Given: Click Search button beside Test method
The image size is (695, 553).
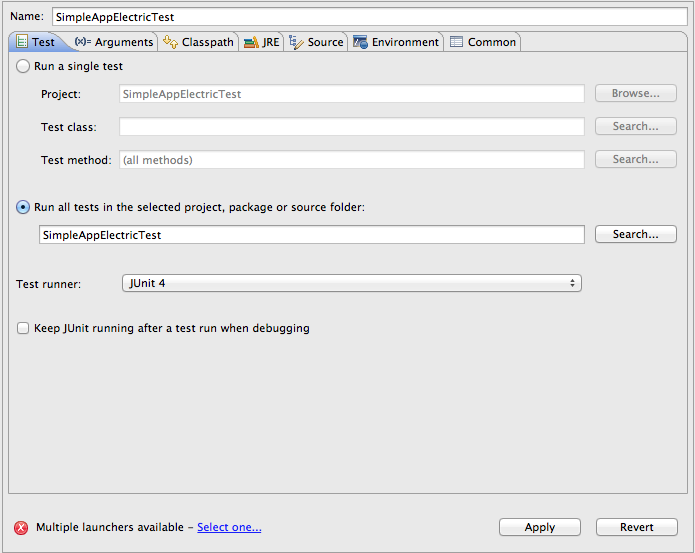Looking at the screenshot, I should pos(636,159).
